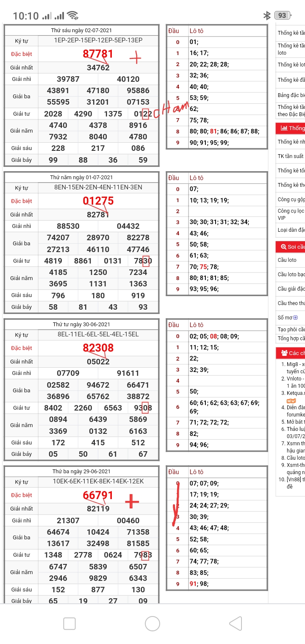Open the Thống kê đầ sidebar link

click(291, 80)
